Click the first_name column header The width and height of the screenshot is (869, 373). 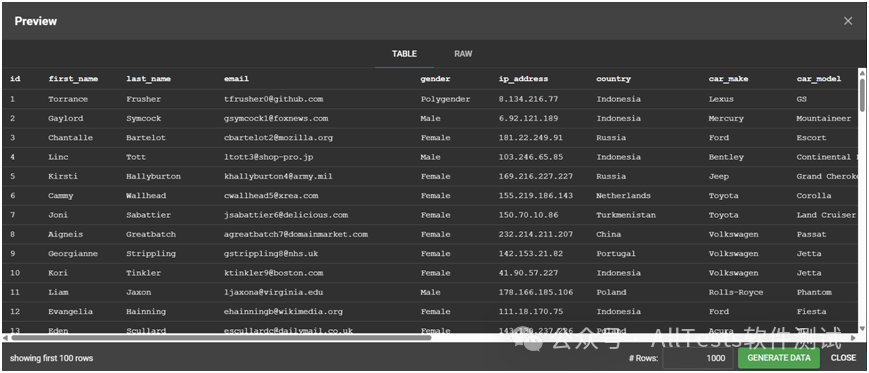pos(73,79)
